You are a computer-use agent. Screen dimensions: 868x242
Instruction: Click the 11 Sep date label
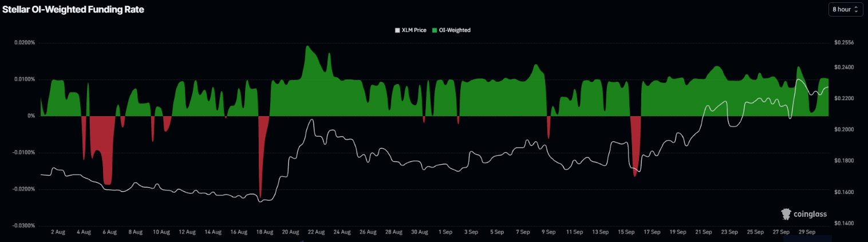pyautogui.click(x=574, y=233)
